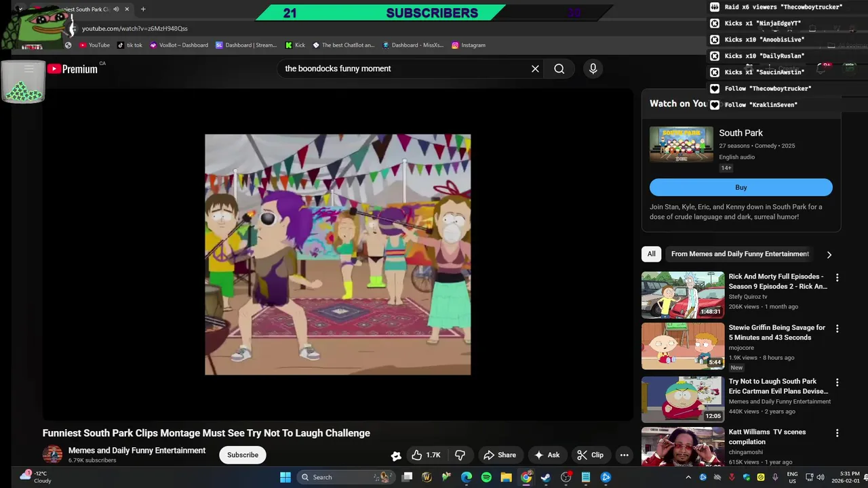Open the channel avatar of Memes and Daily Funny Entertainment
The width and height of the screenshot is (868, 488).
coord(52,455)
